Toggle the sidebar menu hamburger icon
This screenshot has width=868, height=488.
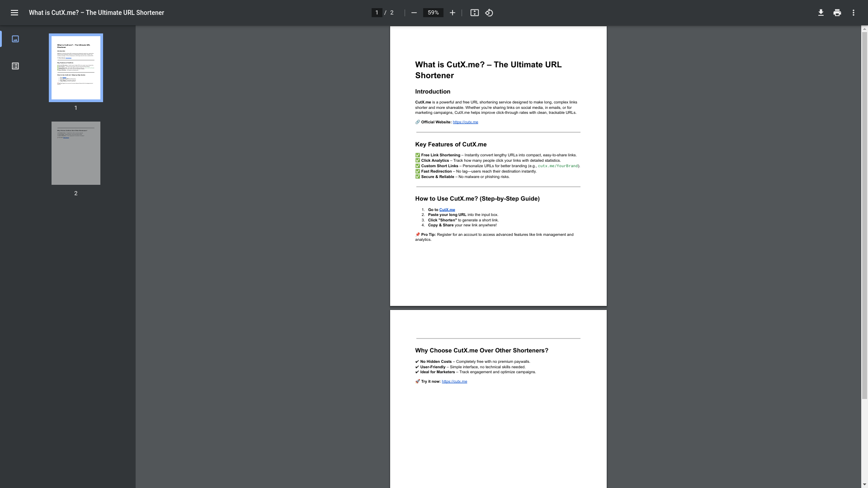(14, 13)
